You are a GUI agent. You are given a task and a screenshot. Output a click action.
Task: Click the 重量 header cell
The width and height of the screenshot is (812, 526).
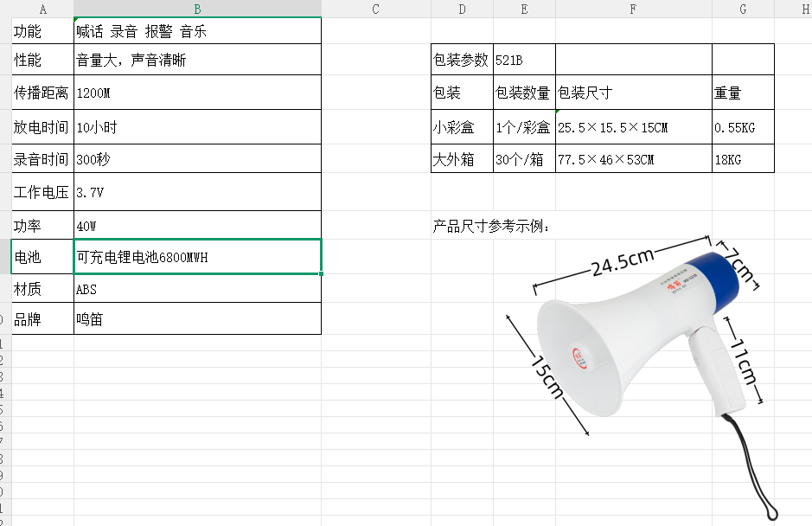(743, 93)
